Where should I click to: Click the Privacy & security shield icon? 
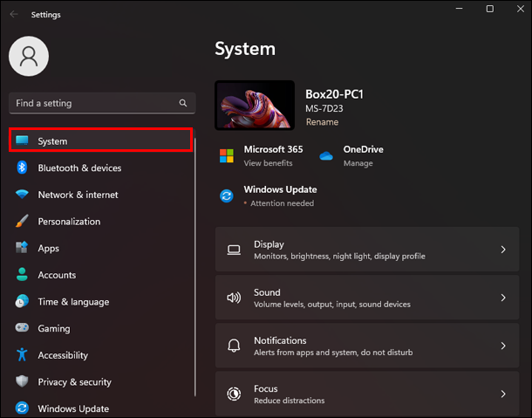click(22, 381)
